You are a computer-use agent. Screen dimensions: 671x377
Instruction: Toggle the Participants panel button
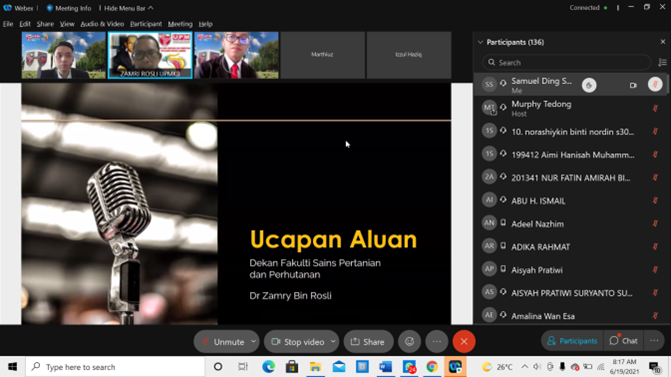click(572, 341)
